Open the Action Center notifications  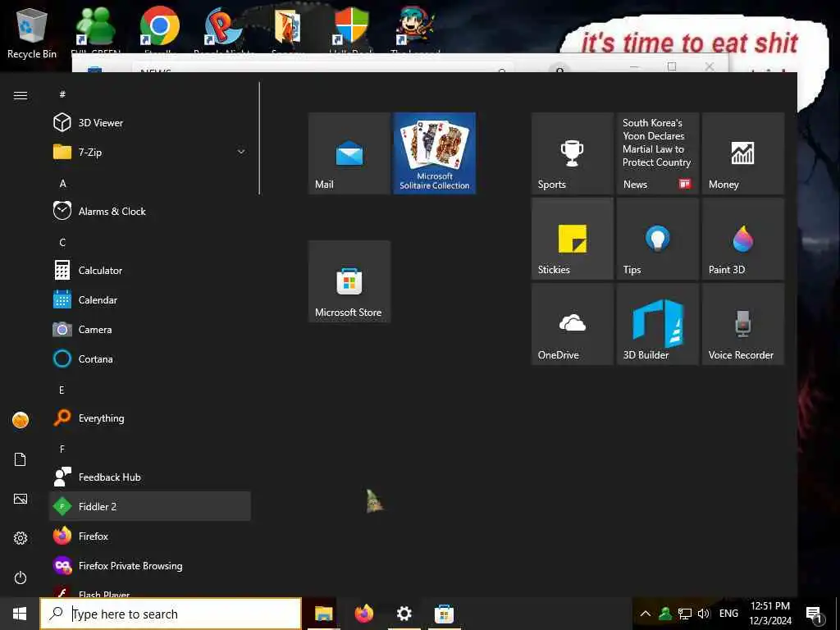[815, 614]
